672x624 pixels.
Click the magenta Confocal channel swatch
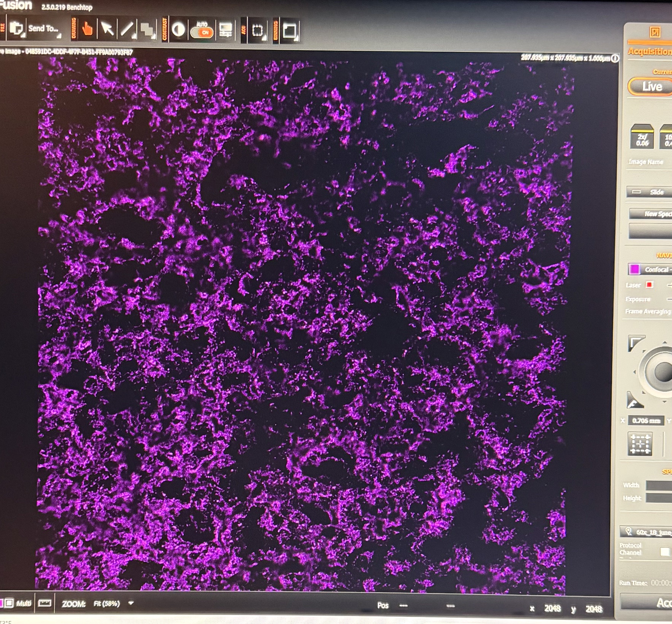tap(634, 269)
